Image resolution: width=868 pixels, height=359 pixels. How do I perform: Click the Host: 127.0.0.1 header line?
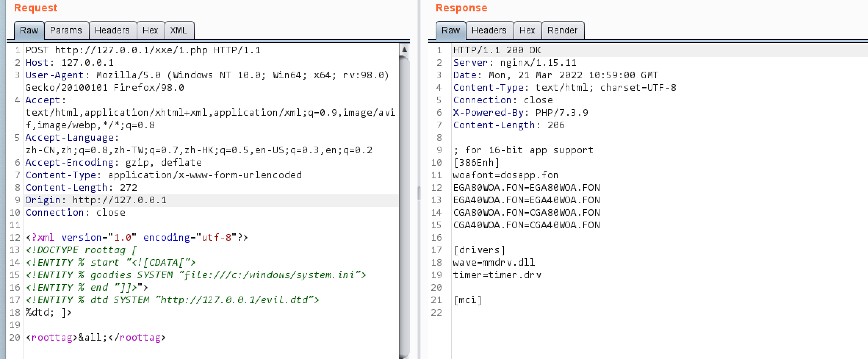pos(69,63)
